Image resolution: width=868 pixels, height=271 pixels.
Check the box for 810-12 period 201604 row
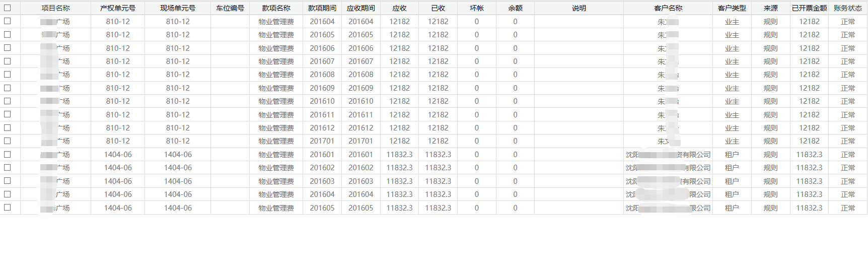coord(8,21)
